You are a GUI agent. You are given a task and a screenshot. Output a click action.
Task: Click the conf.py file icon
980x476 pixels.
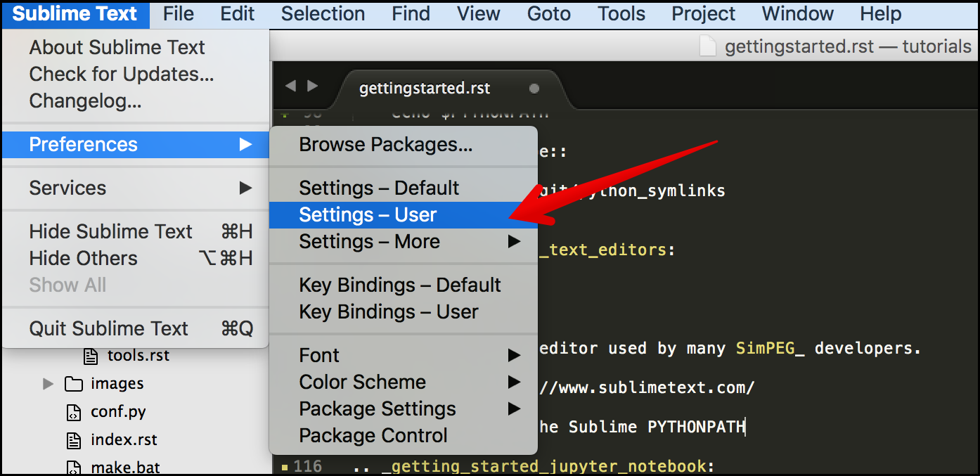(x=74, y=412)
